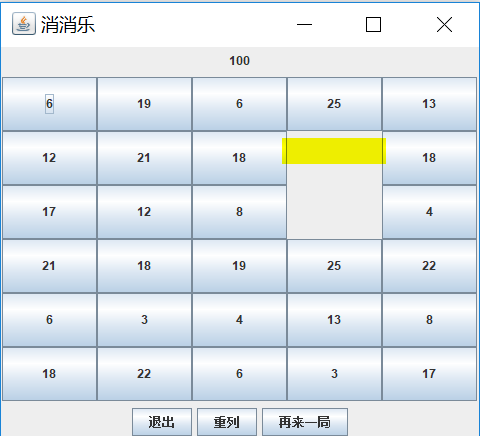Select the 19 tile in the top row
Image resolution: width=480 pixels, height=436 pixels.
click(x=144, y=104)
